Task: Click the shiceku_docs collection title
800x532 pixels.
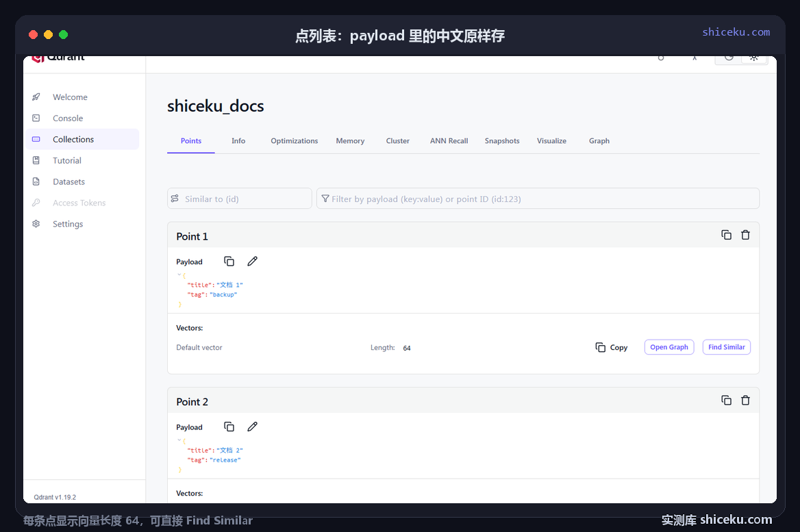Action: (x=215, y=106)
